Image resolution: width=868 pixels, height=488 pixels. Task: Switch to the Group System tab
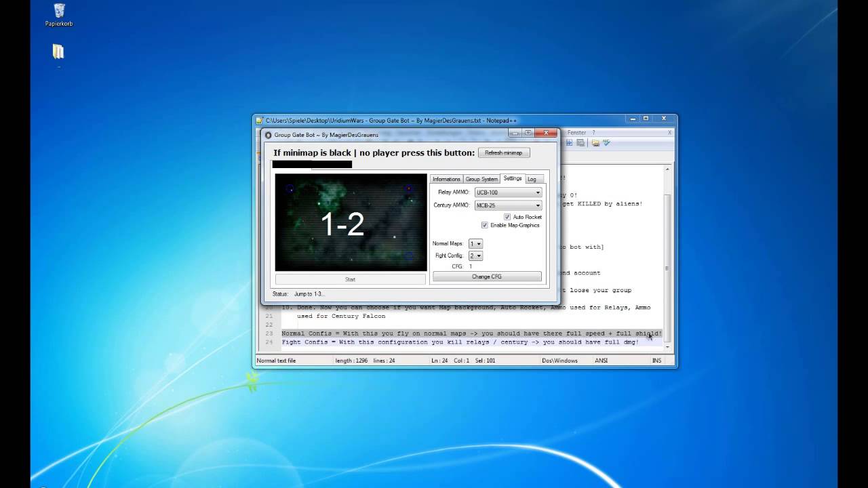pyautogui.click(x=481, y=179)
